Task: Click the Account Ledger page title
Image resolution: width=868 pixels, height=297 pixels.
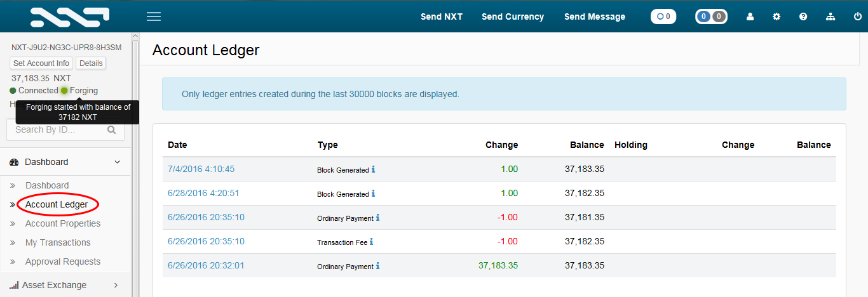Action: pos(206,50)
